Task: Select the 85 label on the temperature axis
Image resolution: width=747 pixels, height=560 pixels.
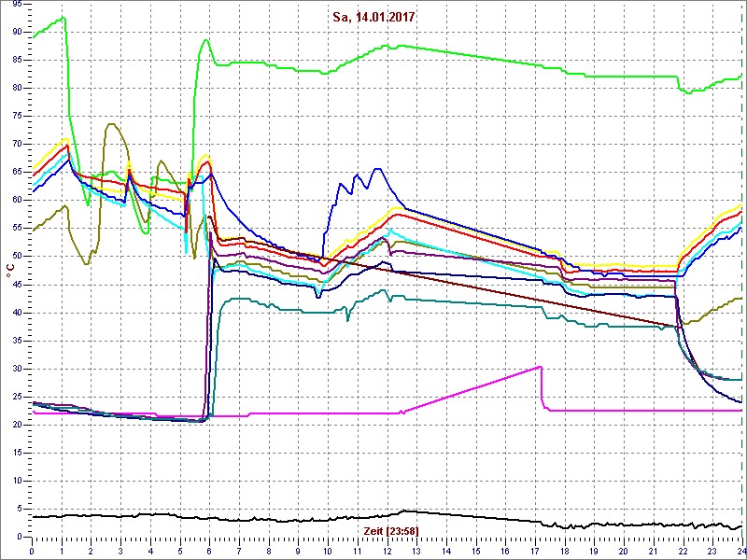Action: tap(17, 60)
